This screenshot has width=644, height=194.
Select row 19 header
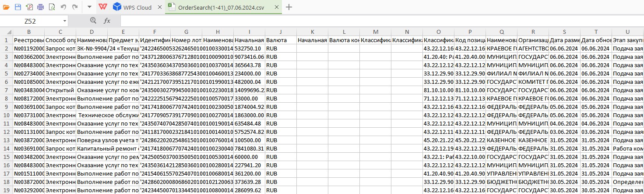click(6, 190)
